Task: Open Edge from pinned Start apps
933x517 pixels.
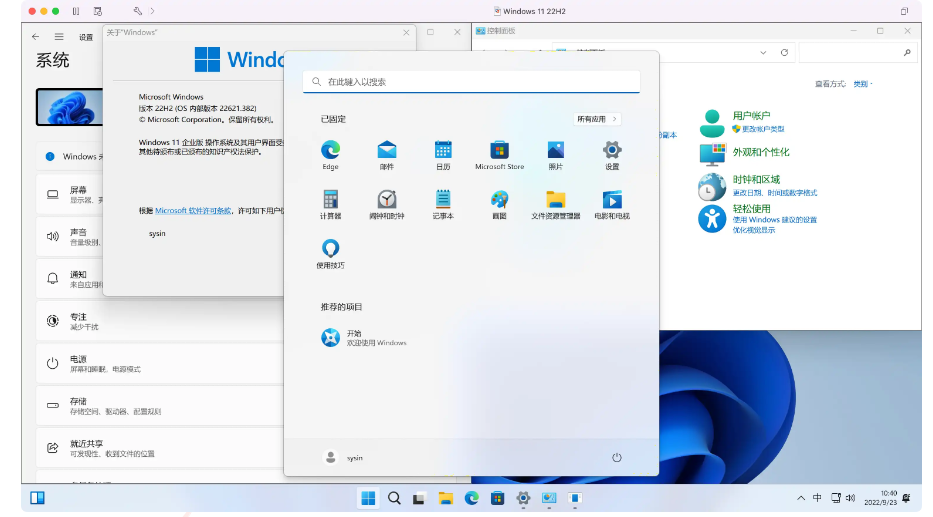Action: pyautogui.click(x=330, y=155)
